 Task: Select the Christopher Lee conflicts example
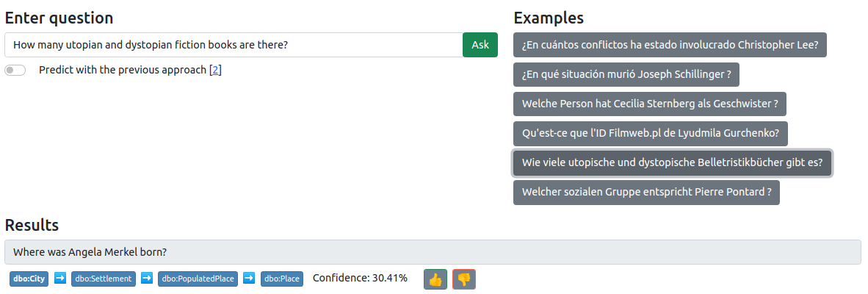pyautogui.click(x=670, y=45)
